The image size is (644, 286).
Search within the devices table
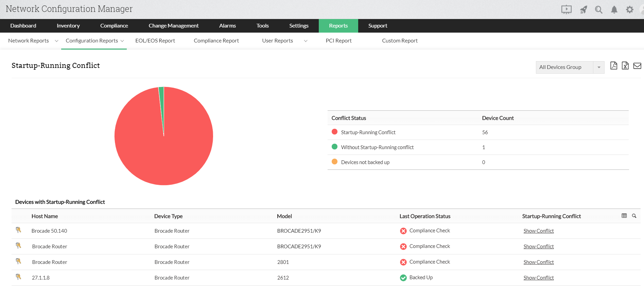coord(634,216)
